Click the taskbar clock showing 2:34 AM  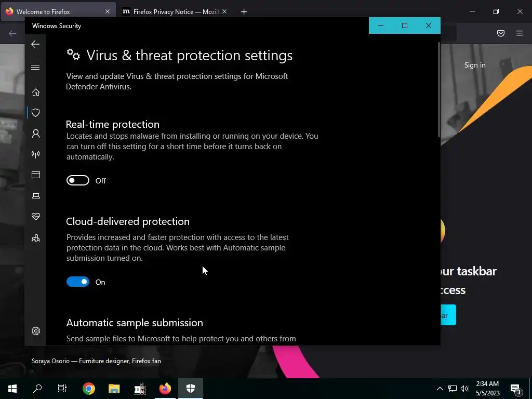point(487,389)
